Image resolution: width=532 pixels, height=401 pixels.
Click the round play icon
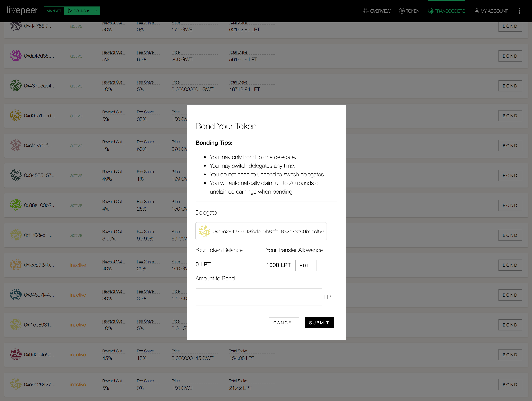click(70, 11)
